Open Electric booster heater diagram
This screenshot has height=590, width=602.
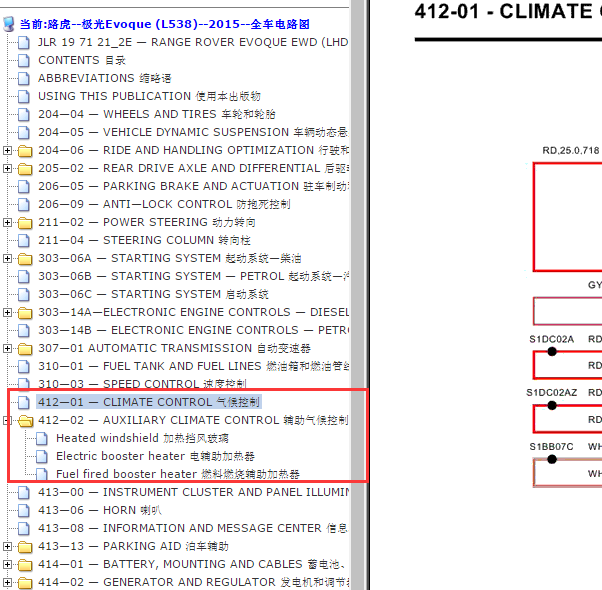click(155, 456)
